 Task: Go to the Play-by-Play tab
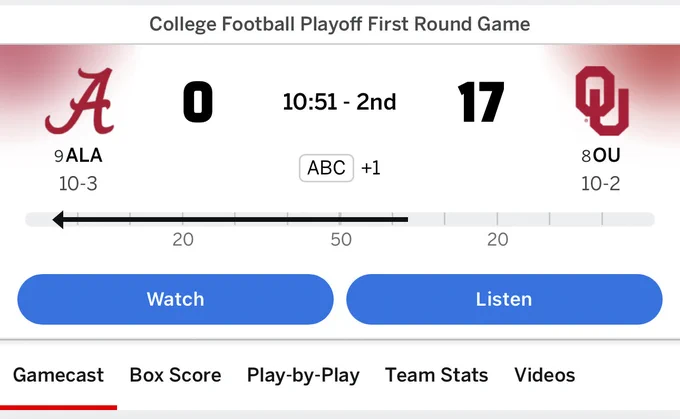tap(303, 376)
